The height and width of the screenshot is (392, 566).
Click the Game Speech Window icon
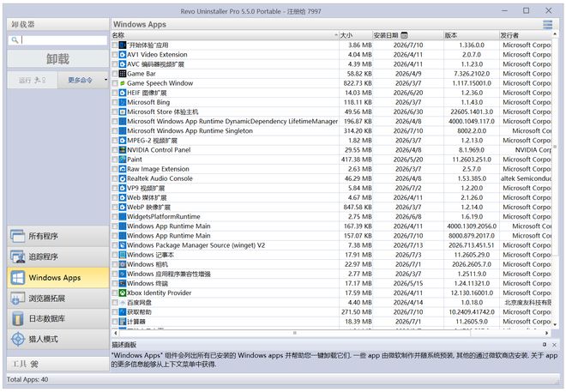(123, 83)
